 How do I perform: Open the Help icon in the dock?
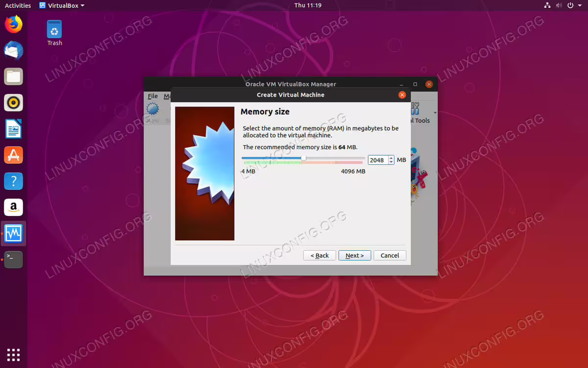(14, 181)
